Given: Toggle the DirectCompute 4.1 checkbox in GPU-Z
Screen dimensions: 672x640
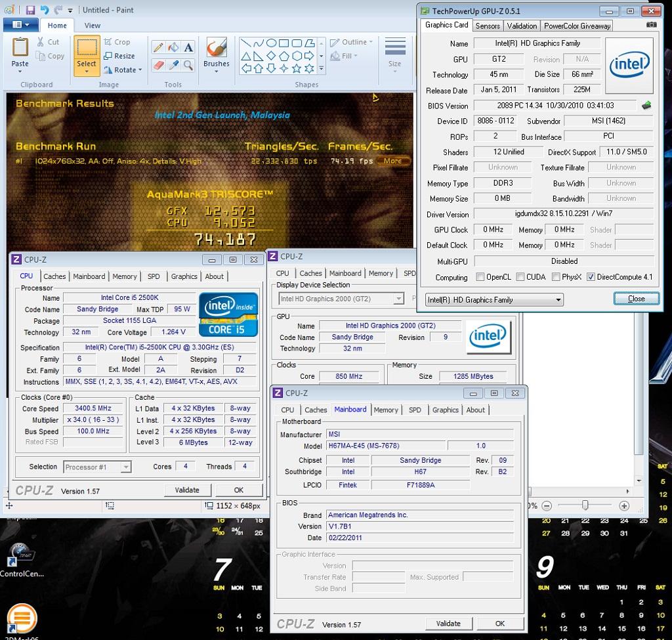Looking at the screenshot, I should click(591, 277).
